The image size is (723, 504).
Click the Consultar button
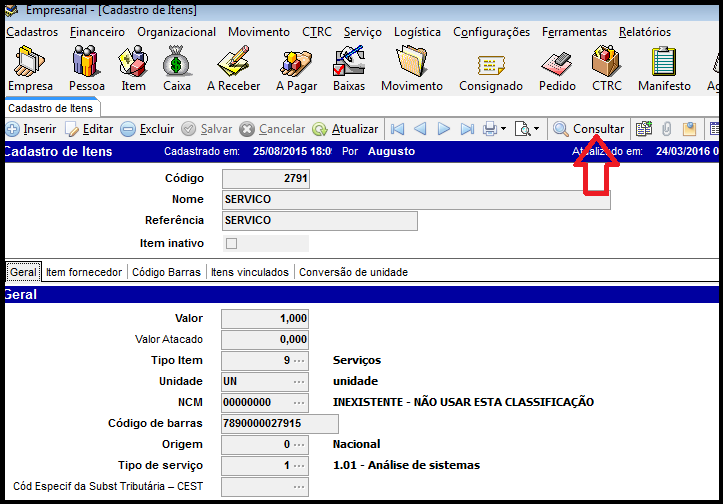pyautogui.click(x=589, y=129)
